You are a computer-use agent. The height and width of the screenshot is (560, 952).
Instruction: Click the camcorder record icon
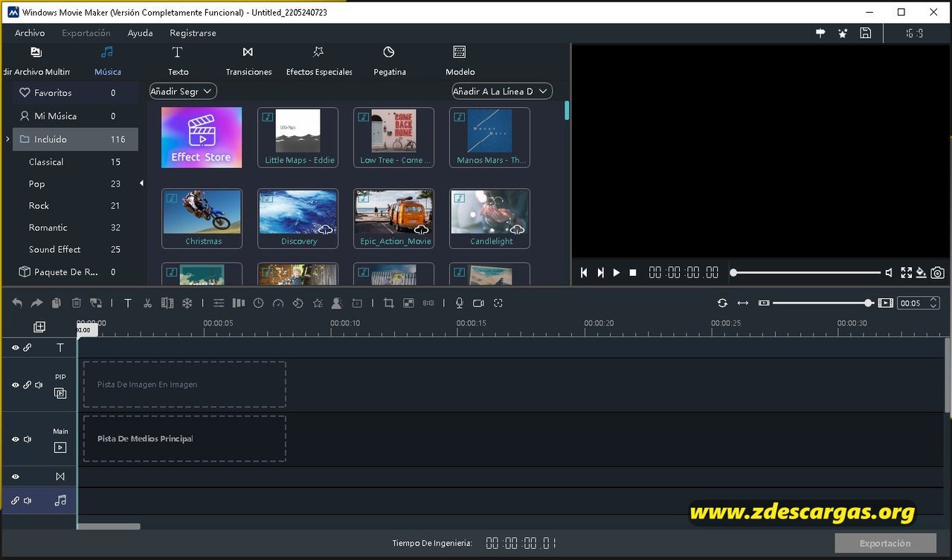pos(478,303)
